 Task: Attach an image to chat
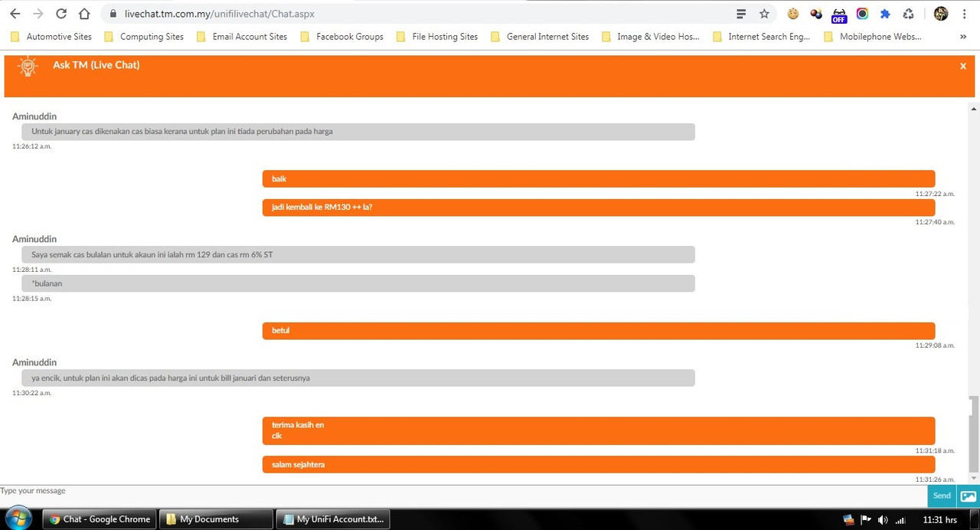pyautogui.click(x=969, y=496)
